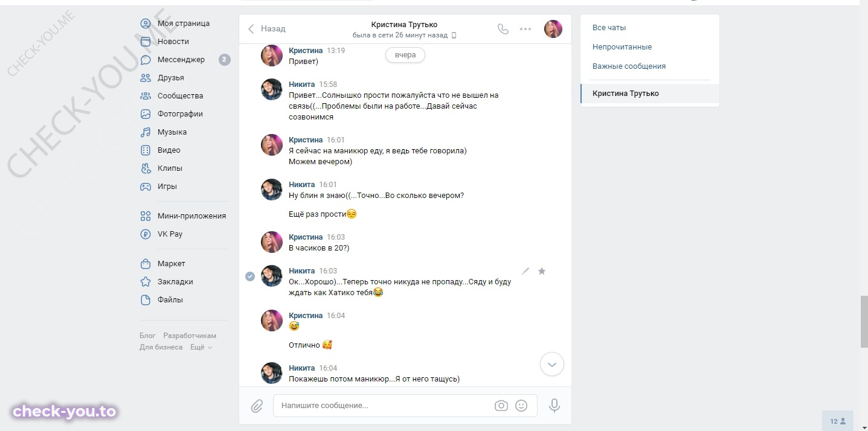
Task: Click the Для бизнеса footer link
Action: [161, 347]
